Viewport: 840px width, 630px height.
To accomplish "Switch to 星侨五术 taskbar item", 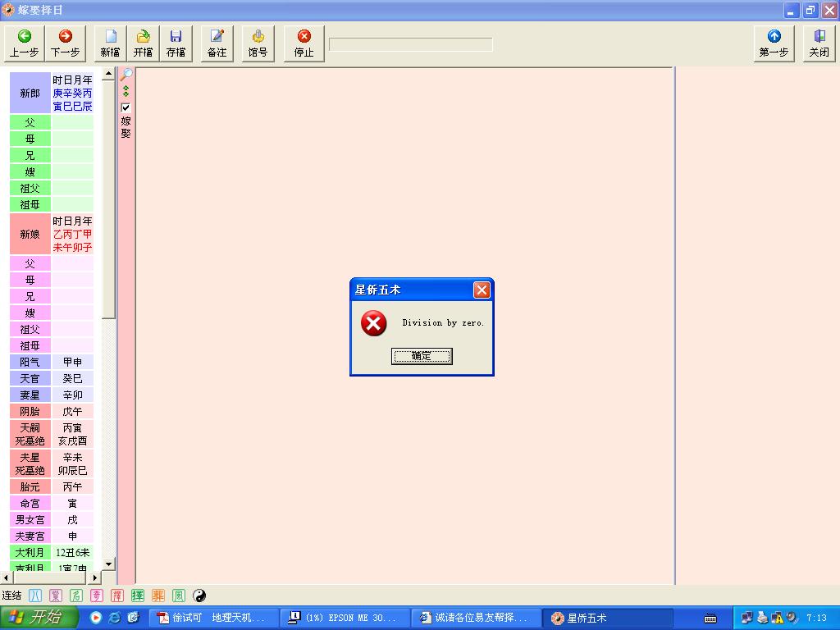I will point(609,618).
